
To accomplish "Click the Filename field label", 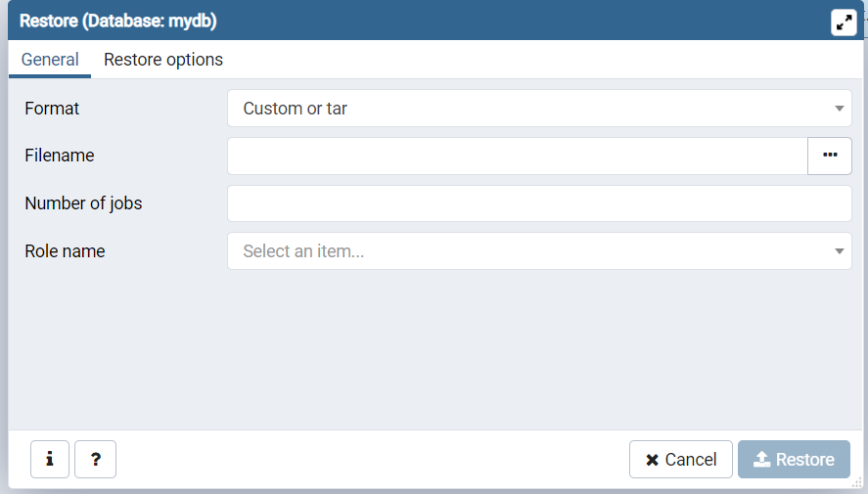I will [59, 156].
